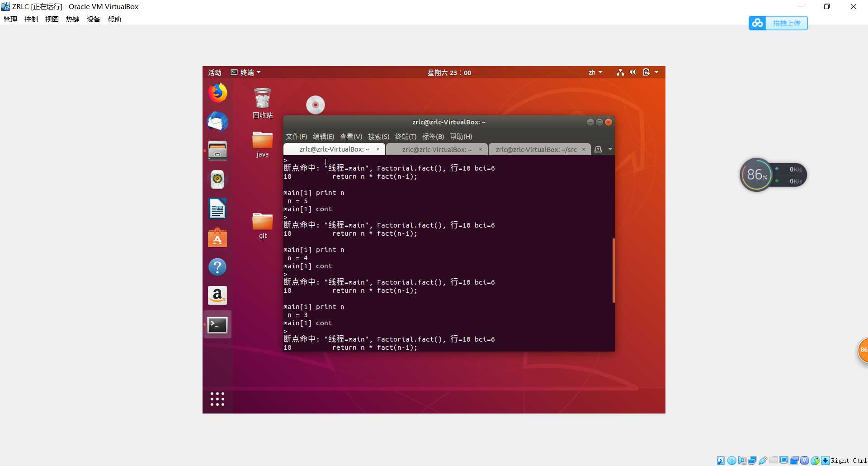The width and height of the screenshot is (868, 466).
Task: Open VirtualBox 控制 menu
Action: click(x=31, y=19)
